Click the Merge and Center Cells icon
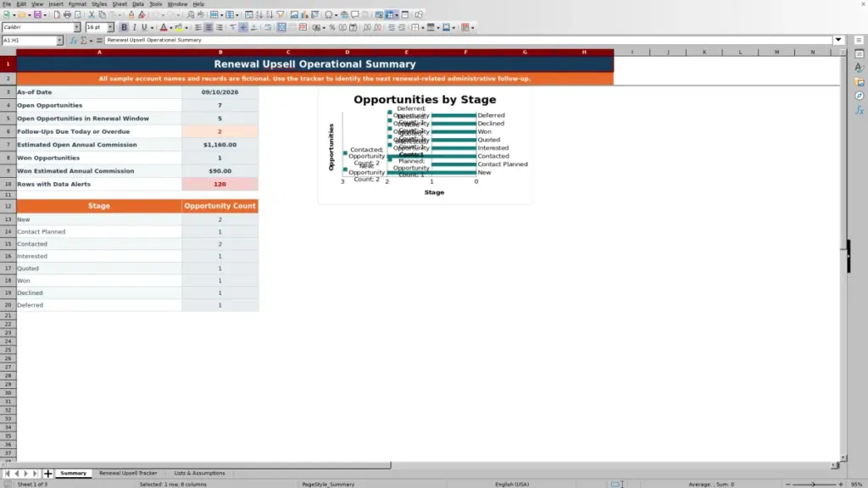 (x=281, y=27)
